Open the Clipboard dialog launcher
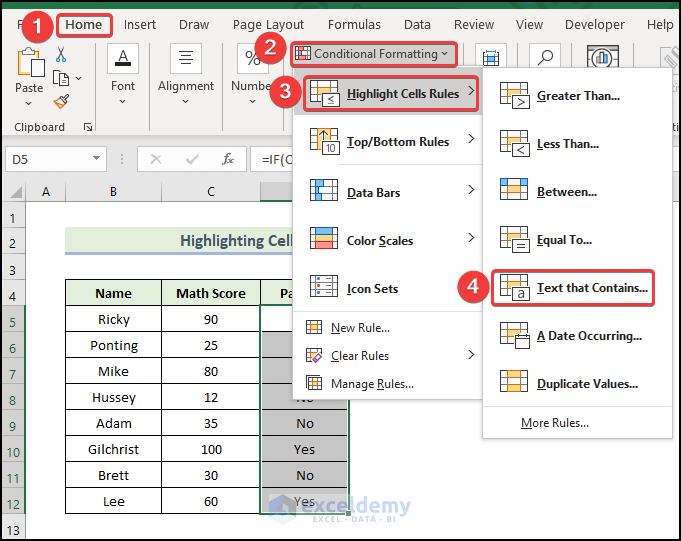The height and width of the screenshot is (541, 681). tap(88, 127)
